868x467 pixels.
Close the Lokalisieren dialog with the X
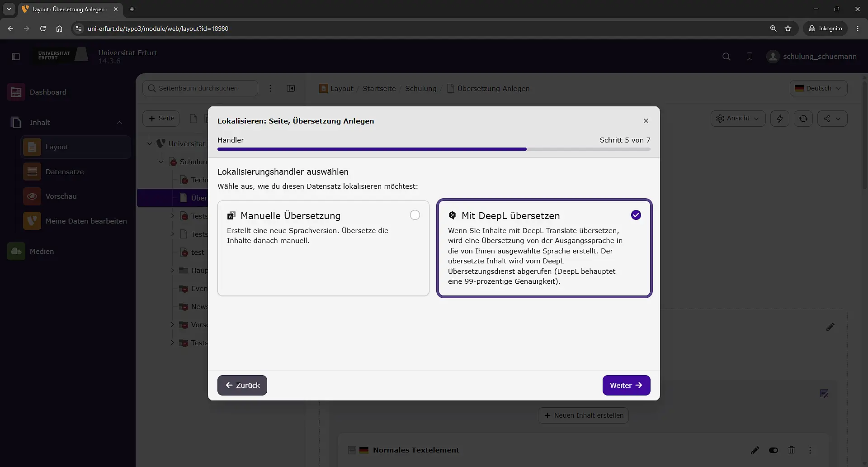click(x=646, y=121)
